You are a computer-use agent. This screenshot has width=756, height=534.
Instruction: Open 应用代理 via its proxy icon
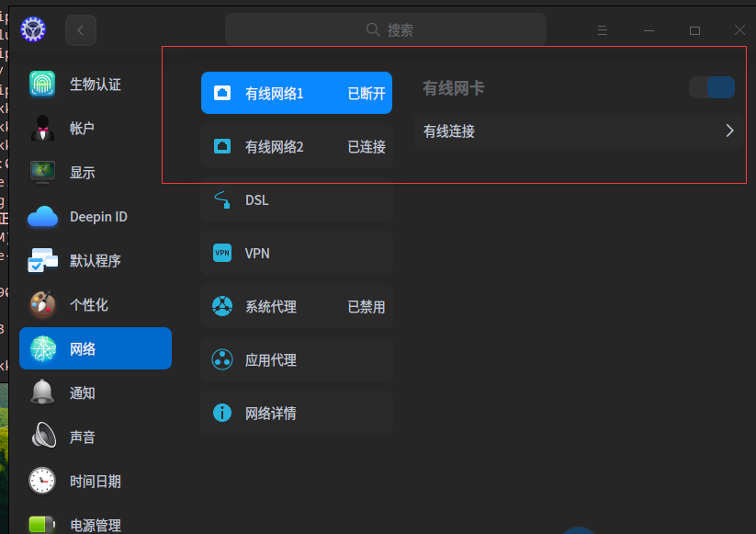click(221, 359)
